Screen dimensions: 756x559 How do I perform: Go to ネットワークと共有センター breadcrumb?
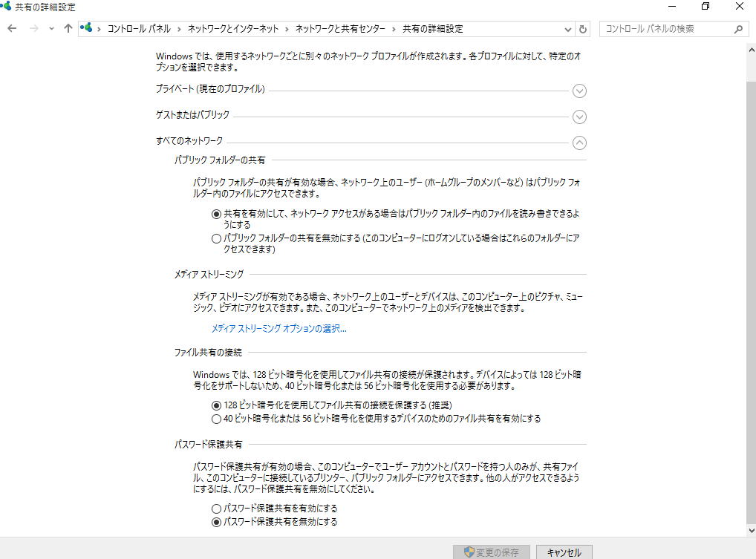point(340,29)
